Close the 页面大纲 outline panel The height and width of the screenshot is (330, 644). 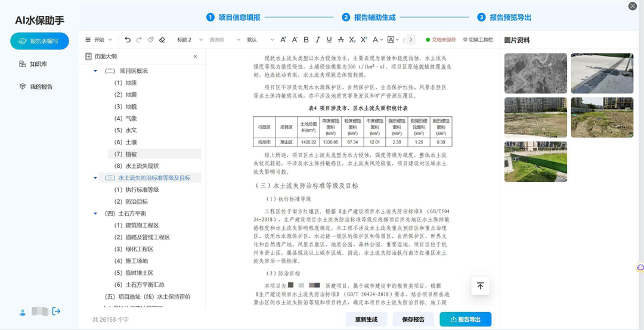[195, 57]
